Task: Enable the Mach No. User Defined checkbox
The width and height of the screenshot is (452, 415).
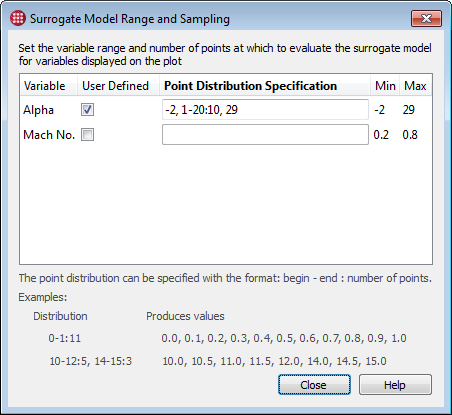Action: pos(87,135)
